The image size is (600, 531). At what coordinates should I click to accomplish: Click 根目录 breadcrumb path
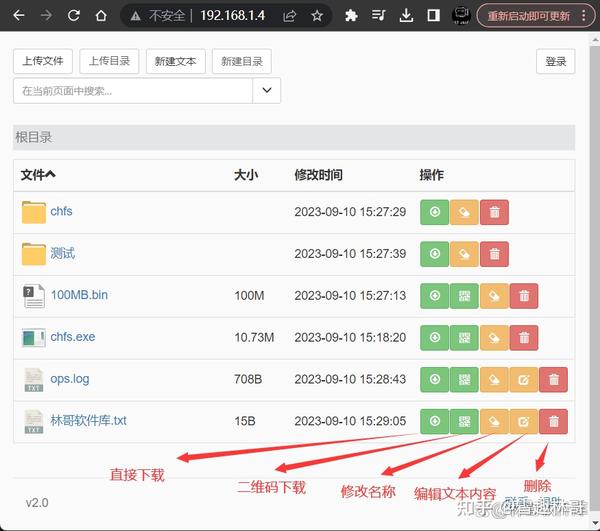tap(34, 137)
